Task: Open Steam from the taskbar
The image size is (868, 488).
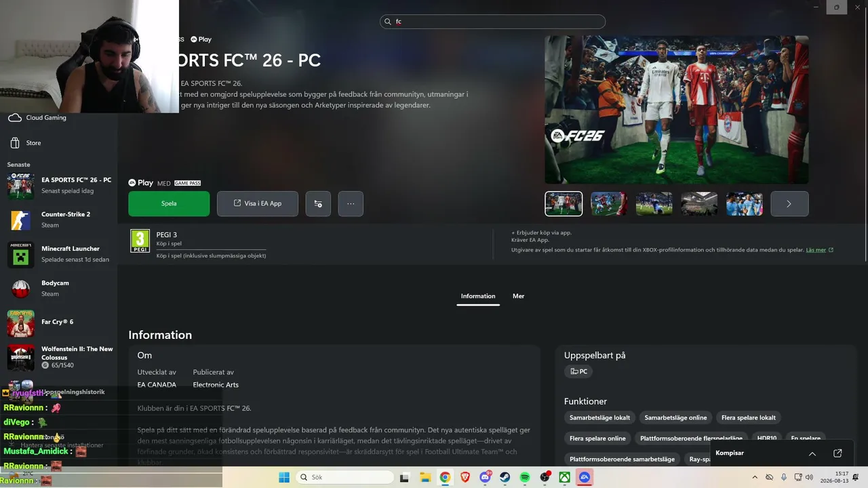Action: click(505, 477)
